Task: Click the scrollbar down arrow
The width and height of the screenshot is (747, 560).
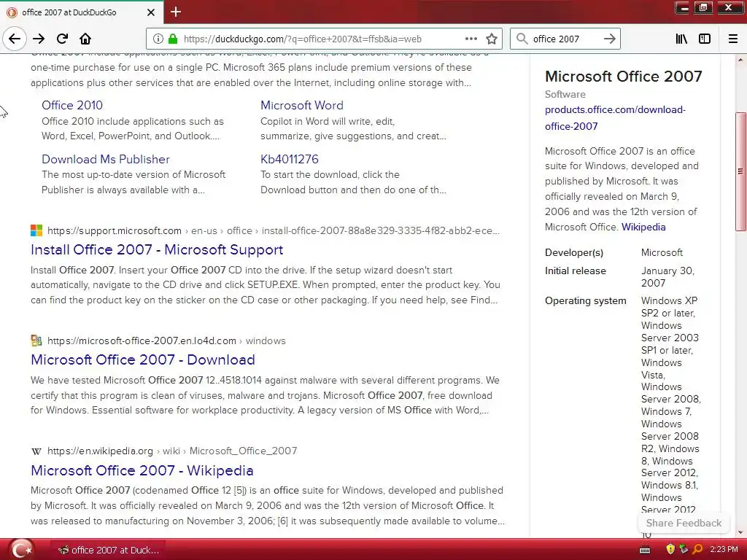Action: pyautogui.click(x=740, y=533)
